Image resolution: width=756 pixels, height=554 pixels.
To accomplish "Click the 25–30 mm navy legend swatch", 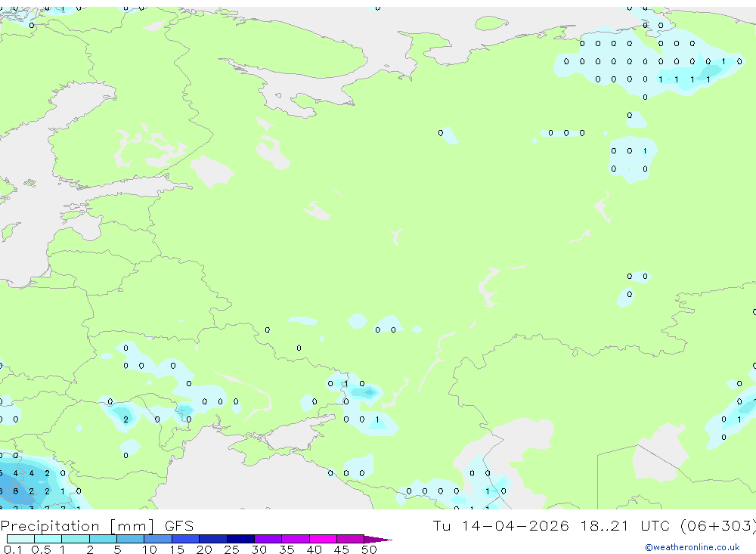I will (x=240, y=539).
